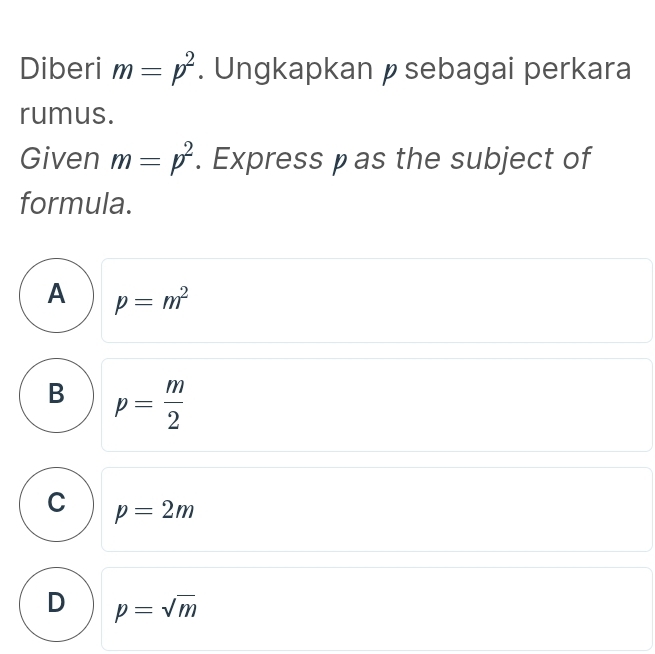Click the m = p² equation in the Malay line
The image size is (655, 654).
[159, 69]
